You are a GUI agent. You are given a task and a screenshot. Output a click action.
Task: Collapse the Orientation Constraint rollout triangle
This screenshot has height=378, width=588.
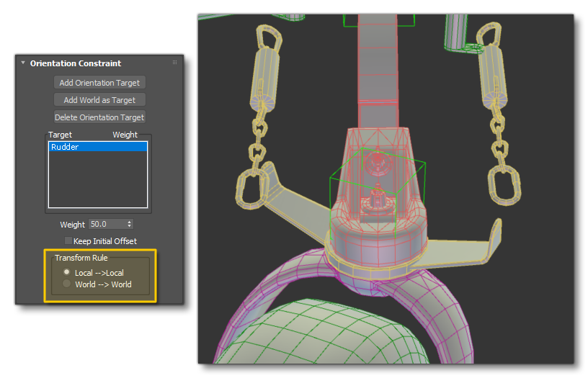tap(23, 63)
